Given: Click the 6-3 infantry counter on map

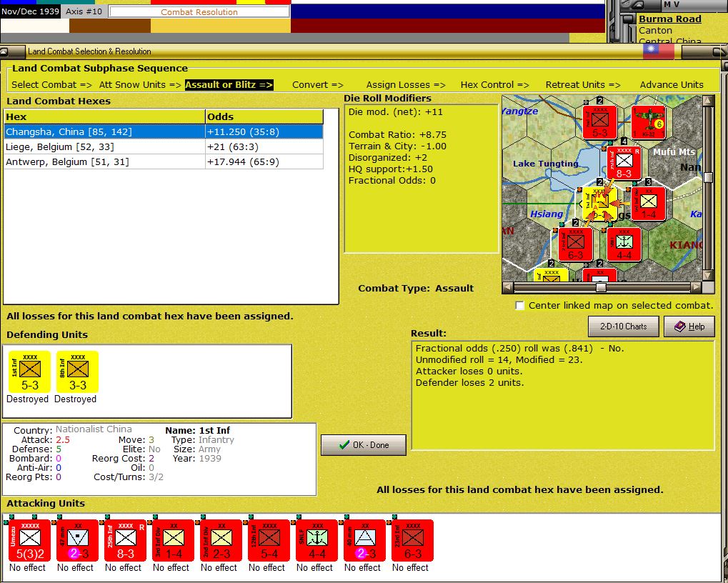Looking at the screenshot, I should click(x=576, y=244).
